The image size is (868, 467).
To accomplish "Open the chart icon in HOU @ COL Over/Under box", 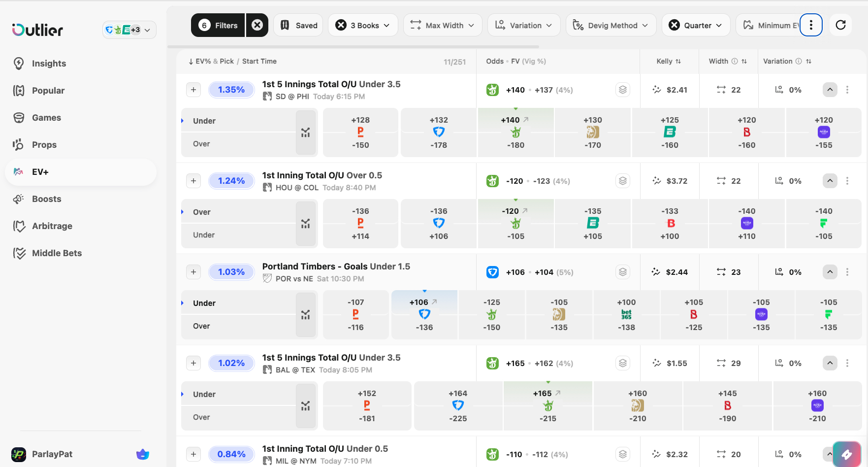I will (306, 224).
